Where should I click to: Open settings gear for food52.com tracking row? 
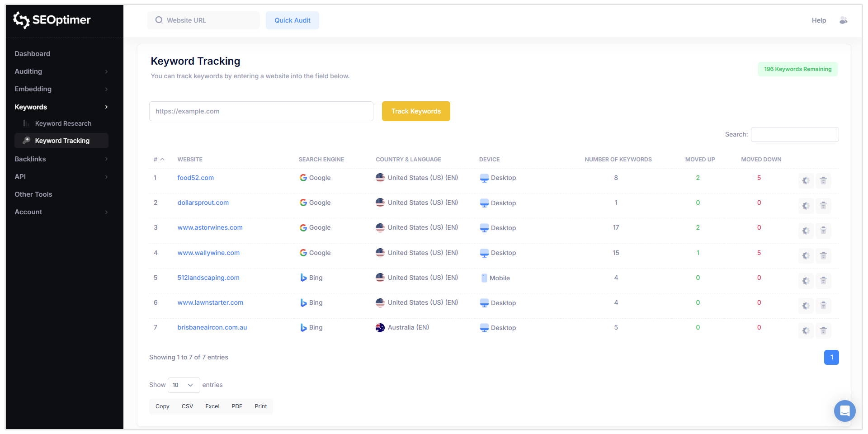pyautogui.click(x=805, y=180)
